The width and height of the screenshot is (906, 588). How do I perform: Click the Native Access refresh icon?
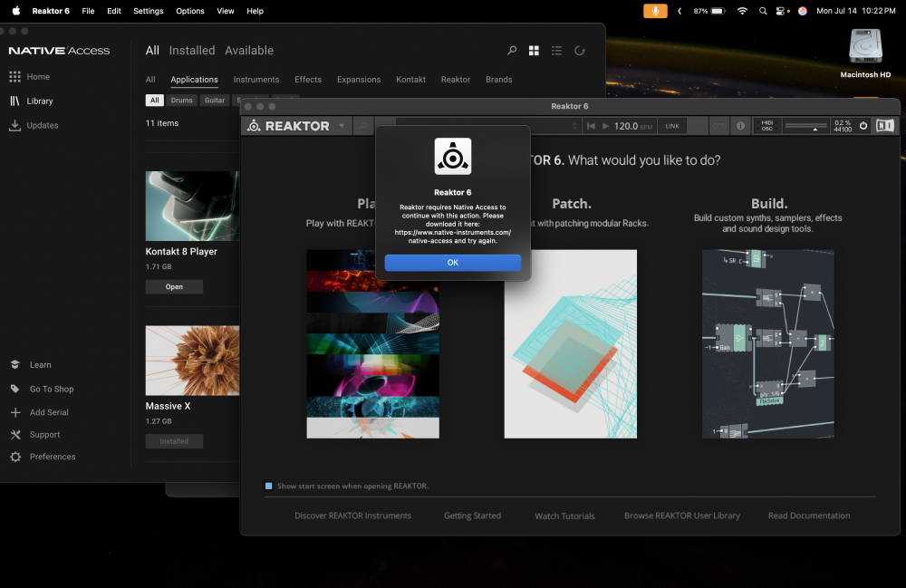(x=580, y=51)
